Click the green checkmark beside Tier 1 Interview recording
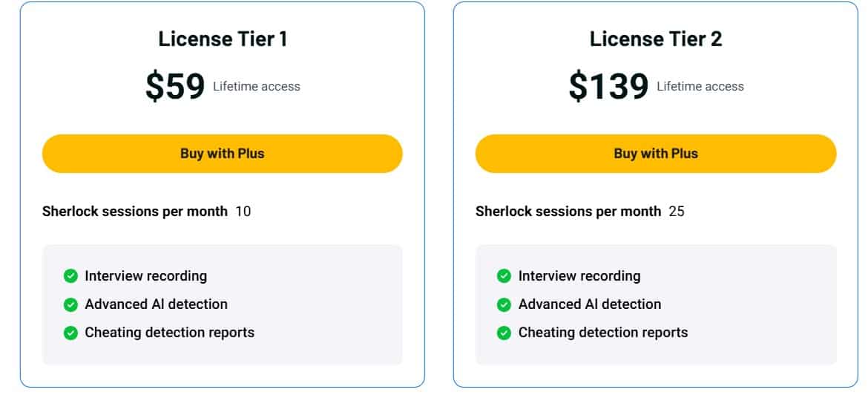The height and width of the screenshot is (395, 868). point(70,276)
